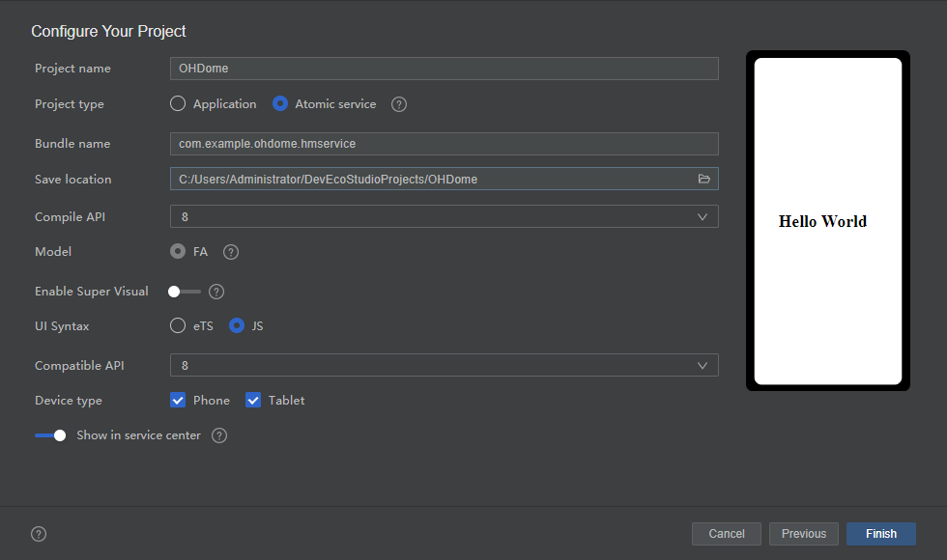This screenshot has width=947, height=560.
Task: Cancel the project configuration
Action: tap(727, 534)
